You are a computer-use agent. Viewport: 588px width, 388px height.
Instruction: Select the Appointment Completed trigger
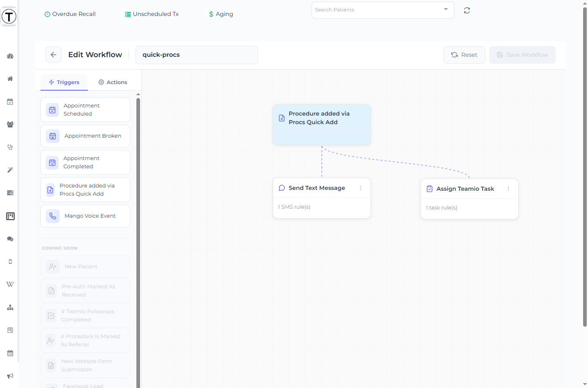[85, 162]
